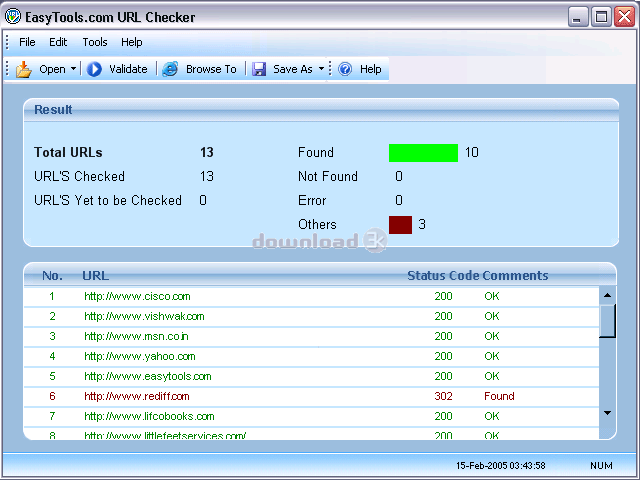Select the http://www.cisco.com URL row
This screenshot has width=640, height=480.
coord(311,296)
